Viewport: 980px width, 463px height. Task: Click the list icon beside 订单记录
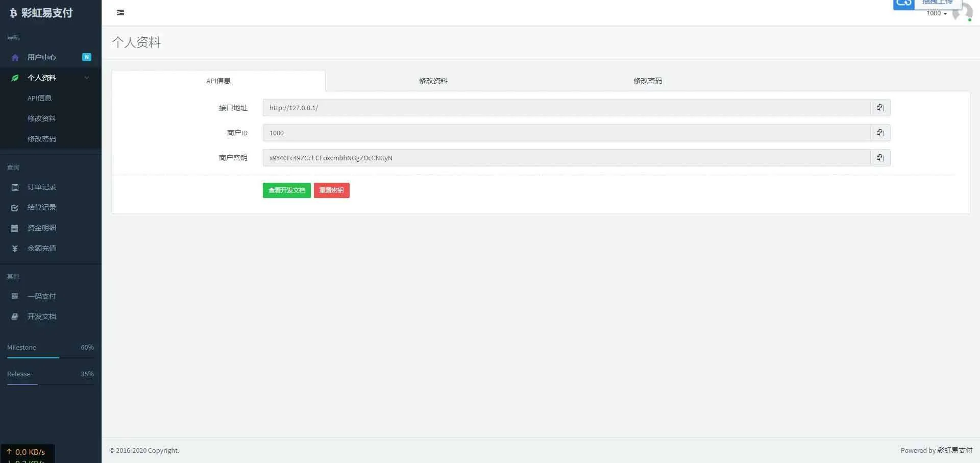coord(15,187)
